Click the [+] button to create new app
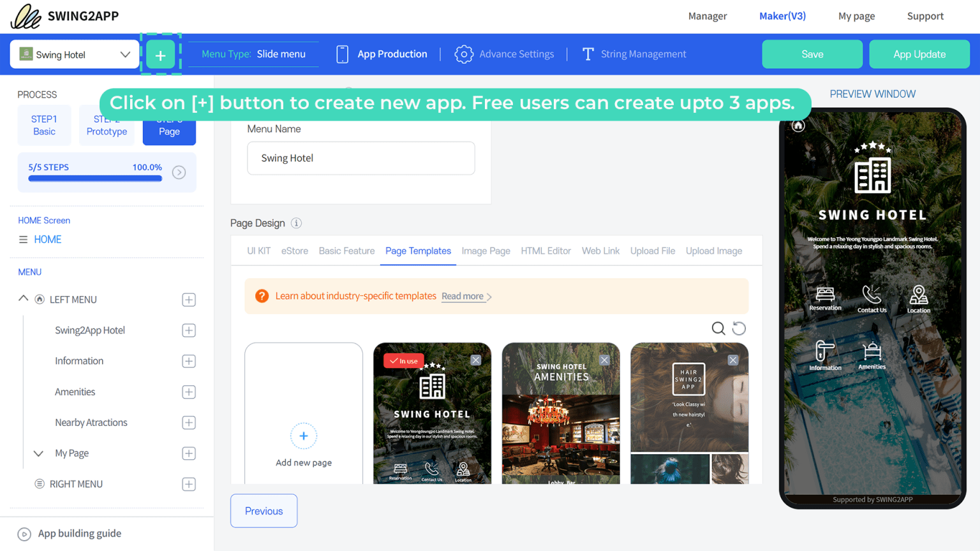 (160, 54)
